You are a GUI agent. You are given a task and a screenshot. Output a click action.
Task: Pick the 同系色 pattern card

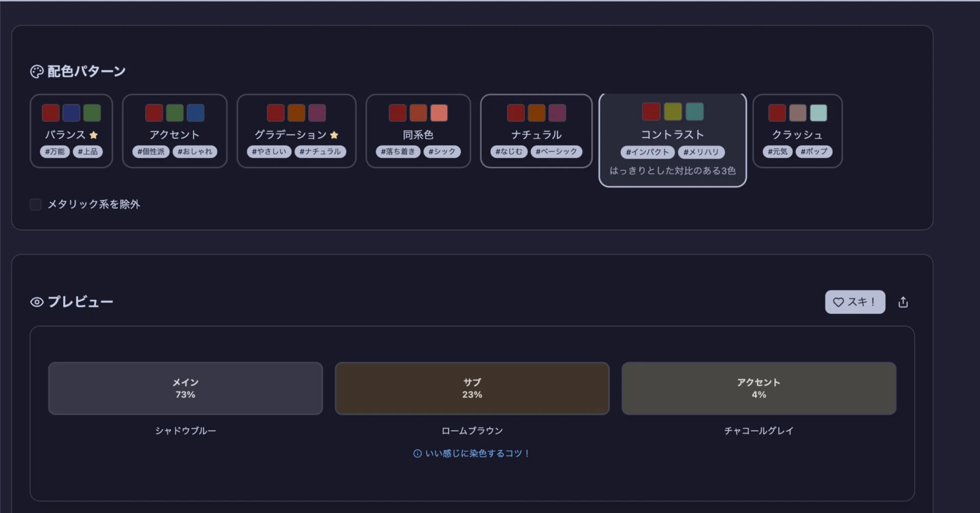(x=418, y=131)
